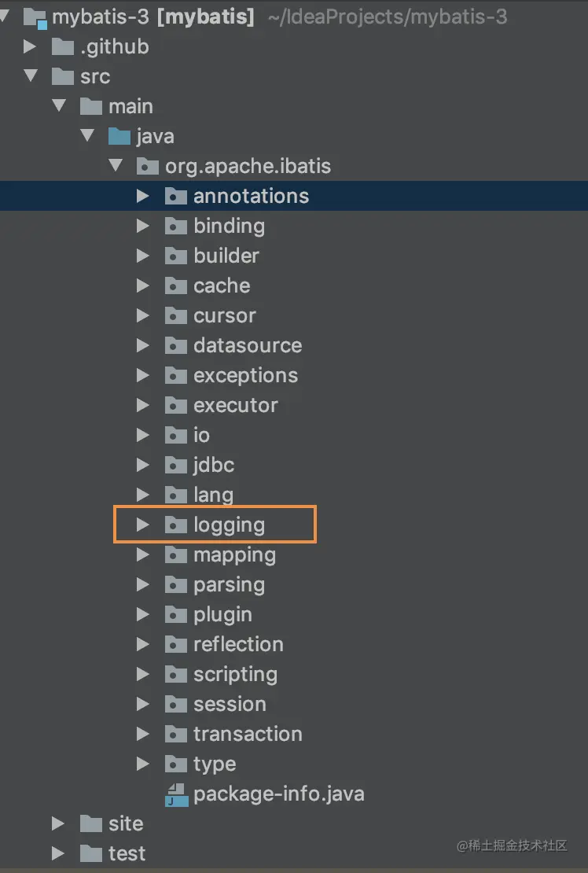588x873 pixels.
Task: Collapse the org.apache.ibatis package
Action: tap(116, 166)
